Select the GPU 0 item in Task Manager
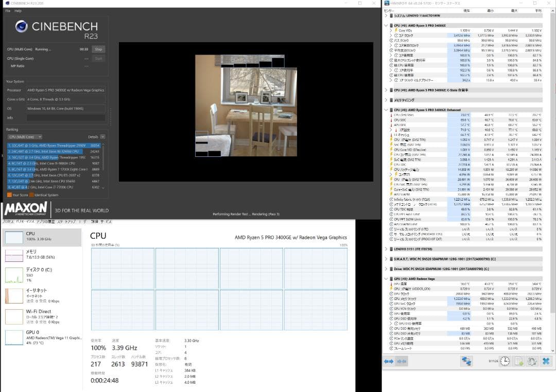Viewport: 556px width, 392px height. [x=41, y=337]
